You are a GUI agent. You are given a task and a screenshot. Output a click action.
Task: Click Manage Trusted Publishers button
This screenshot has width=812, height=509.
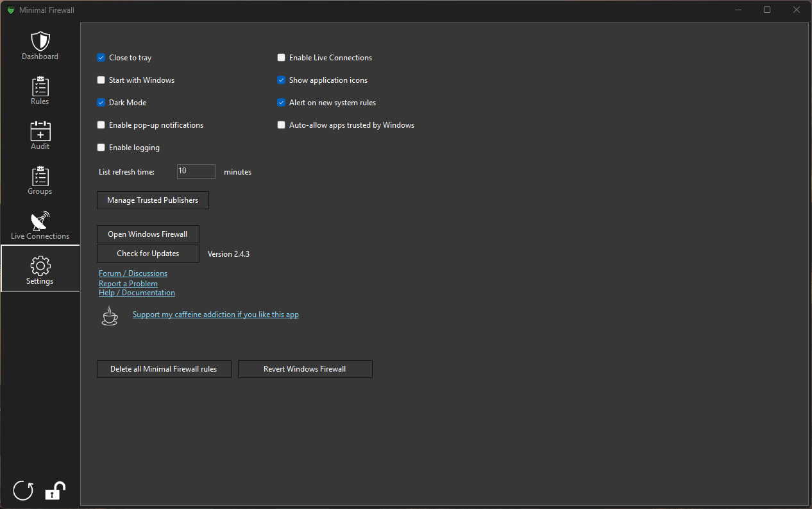(153, 200)
